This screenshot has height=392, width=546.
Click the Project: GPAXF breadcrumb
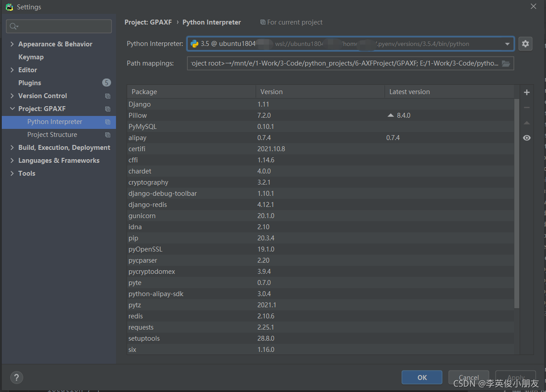148,22
